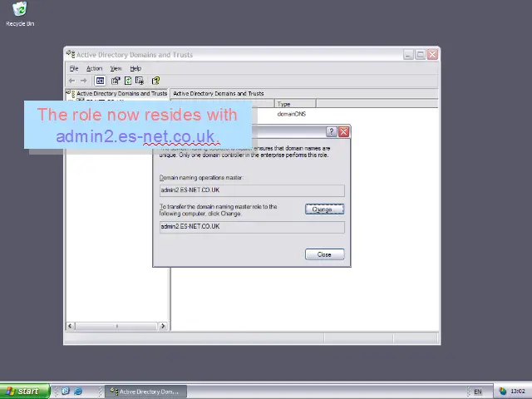Viewport: 532px width, 399px height.
Task: Open the Action menu
Action: tap(94, 68)
